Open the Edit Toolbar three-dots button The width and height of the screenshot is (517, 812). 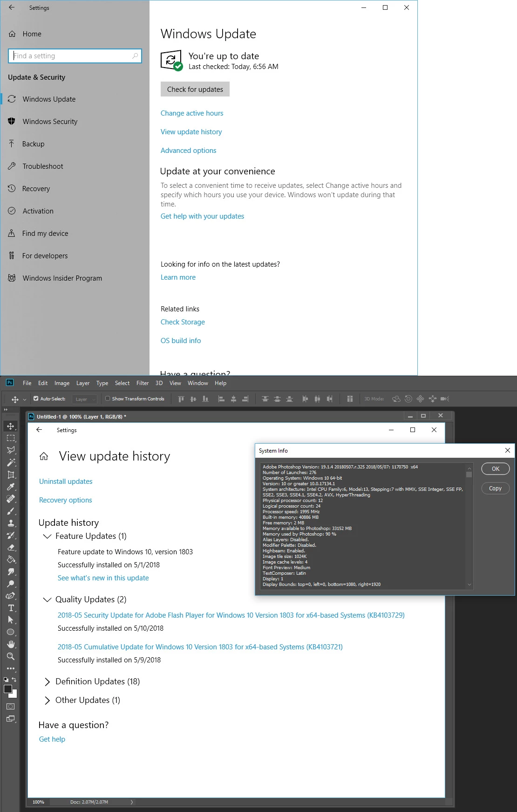coord(11,668)
